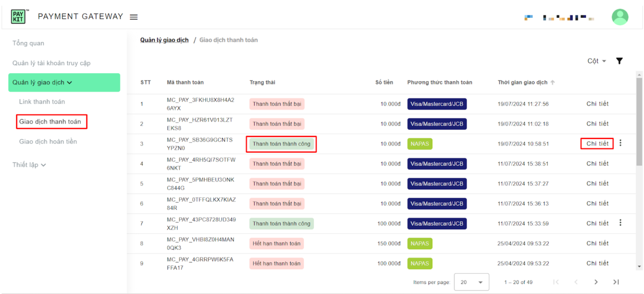Click the vertical table scrollbar thumb
This screenshot has height=294, width=644.
tap(639, 122)
